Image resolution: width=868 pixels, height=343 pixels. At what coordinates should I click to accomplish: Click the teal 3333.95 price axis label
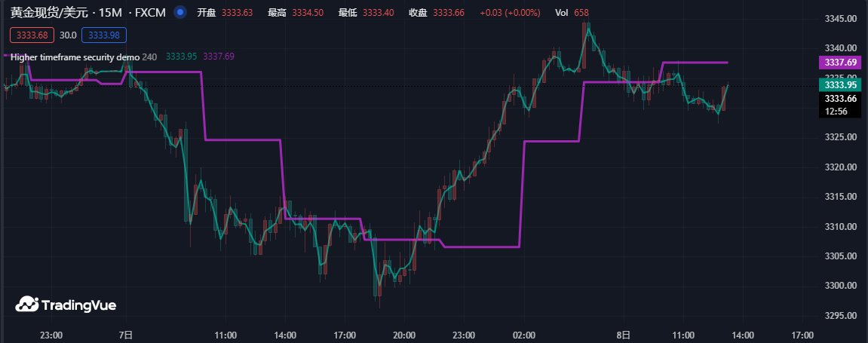pos(840,86)
